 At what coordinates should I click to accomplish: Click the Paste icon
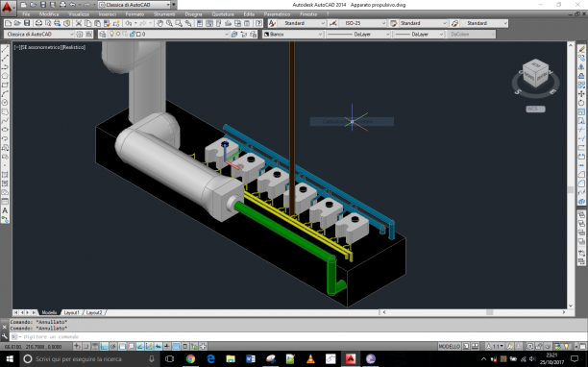pos(97,23)
